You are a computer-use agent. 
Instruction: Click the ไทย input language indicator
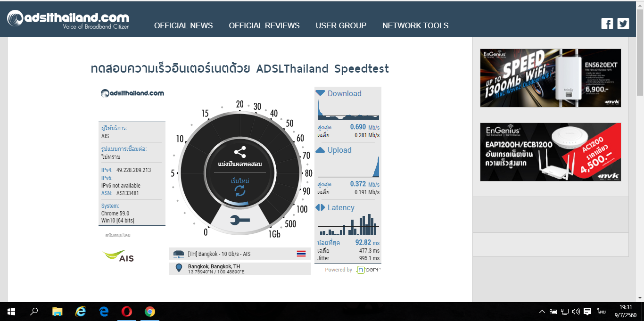tap(602, 312)
